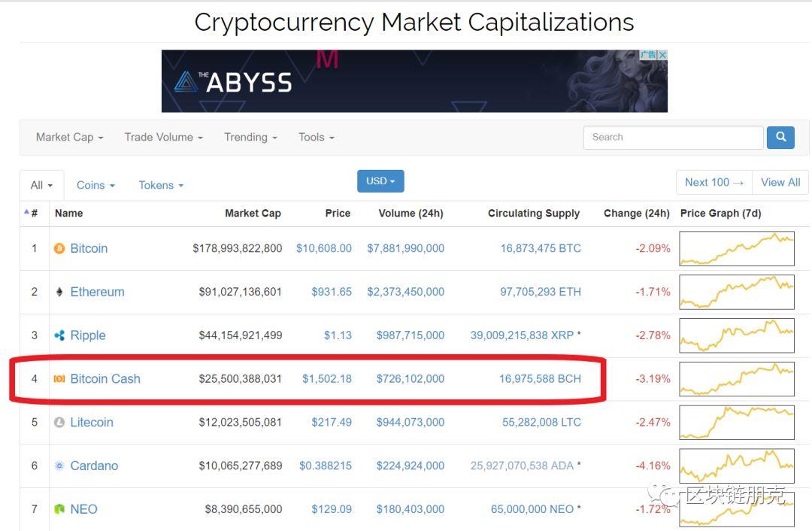Click into the Search input field
The image size is (812, 531).
click(673, 138)
